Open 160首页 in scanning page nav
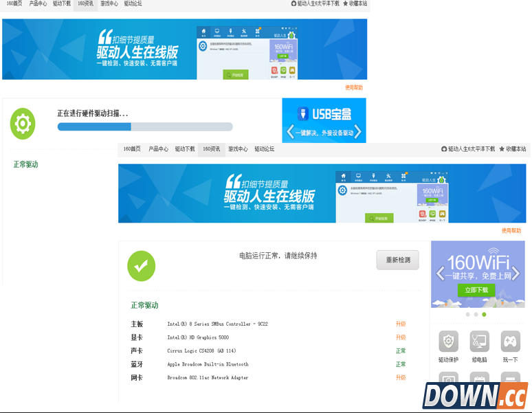The width and height of the screenshot is (532, 413). pyautogui.click(x=14, y=3)
